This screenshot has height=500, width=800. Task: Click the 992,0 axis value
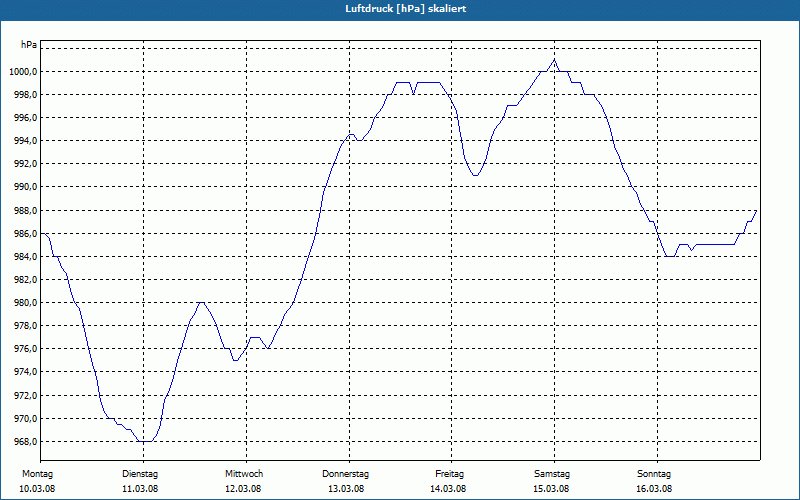pos(25,164)
